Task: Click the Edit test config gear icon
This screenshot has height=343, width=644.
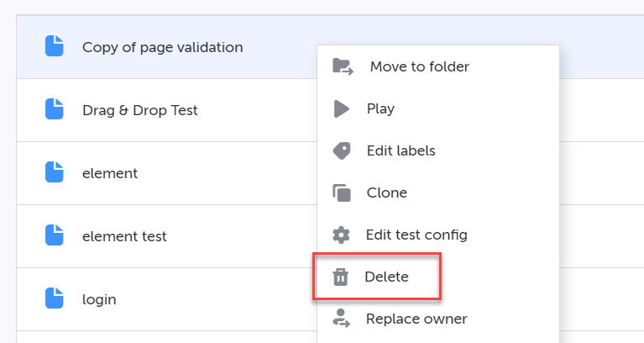Action: pos(341,235)
